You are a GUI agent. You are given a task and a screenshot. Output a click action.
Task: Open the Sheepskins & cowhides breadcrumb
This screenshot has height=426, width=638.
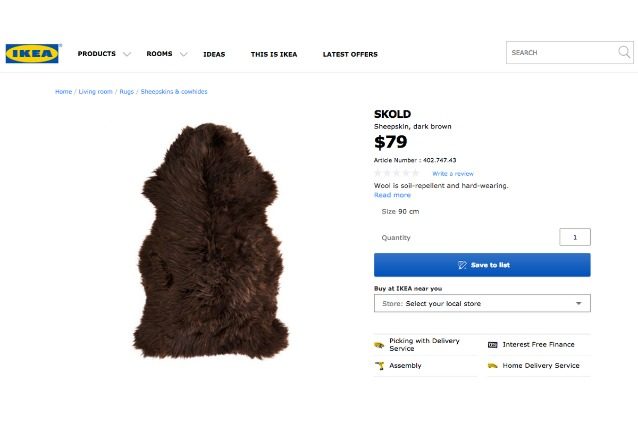[174, 92]
